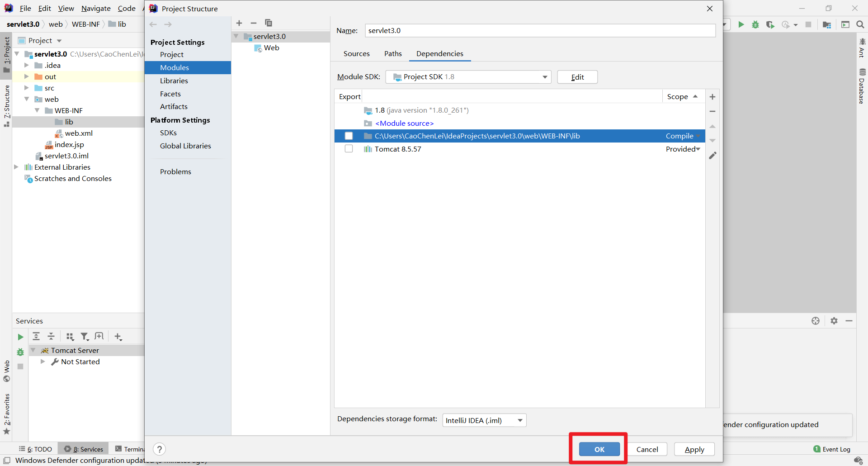Open the TODO tool window tab
Image resolution: width=868 pixels, height=466 pixels.
[x=36, y=449]
